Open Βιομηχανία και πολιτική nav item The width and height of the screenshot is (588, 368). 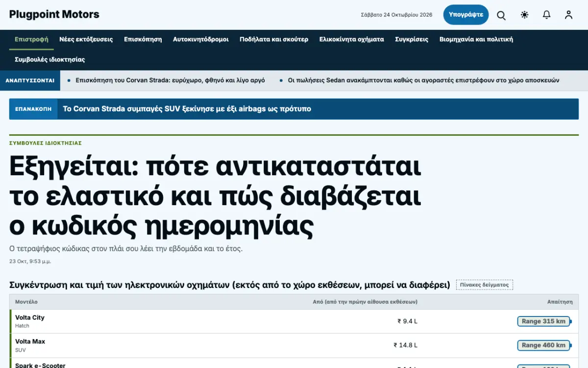click(x=476, y=39)
